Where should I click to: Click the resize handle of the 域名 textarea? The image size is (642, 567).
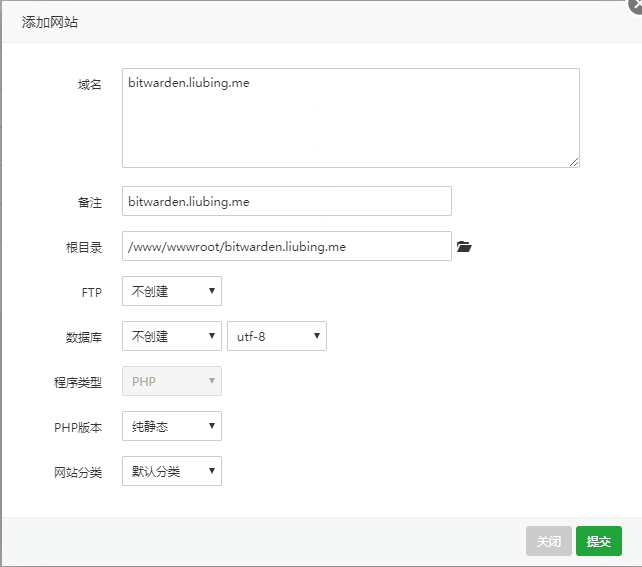[574, 162]
